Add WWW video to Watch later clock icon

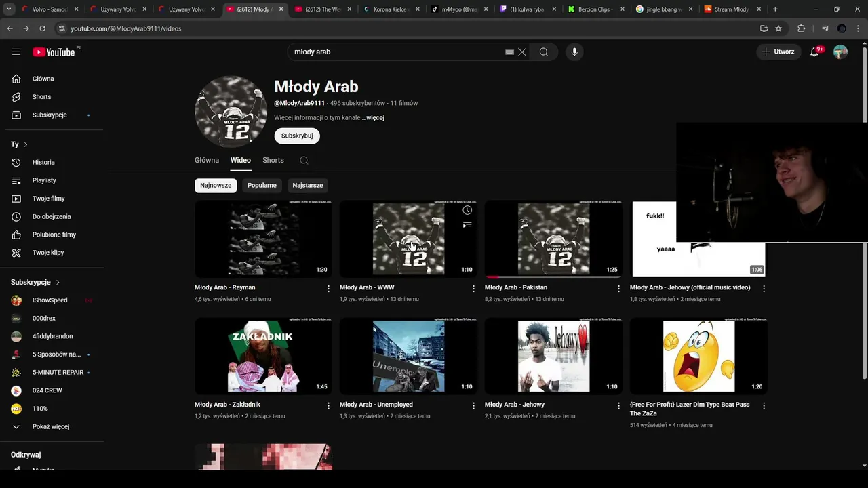[x=467, y=210]
